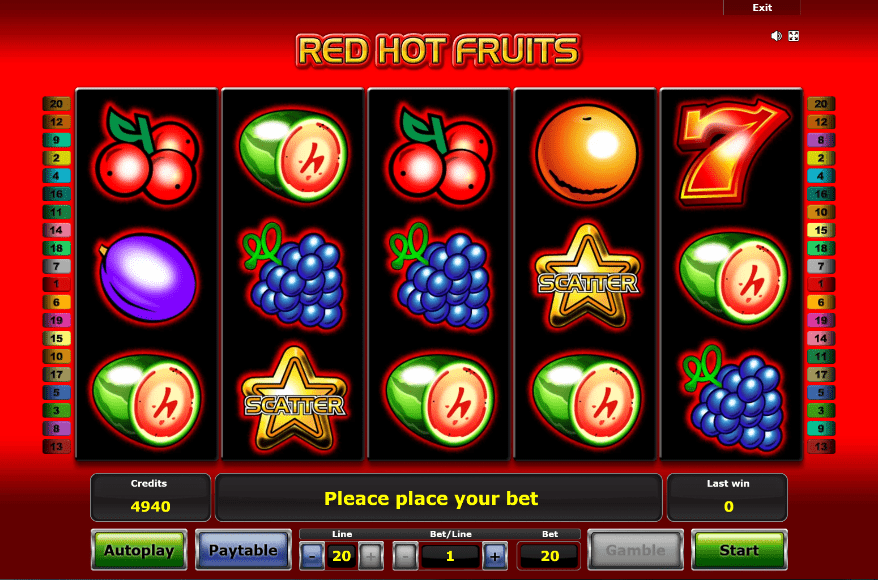
Task: Start Autoplay mode
Action: tap(139, 550)
